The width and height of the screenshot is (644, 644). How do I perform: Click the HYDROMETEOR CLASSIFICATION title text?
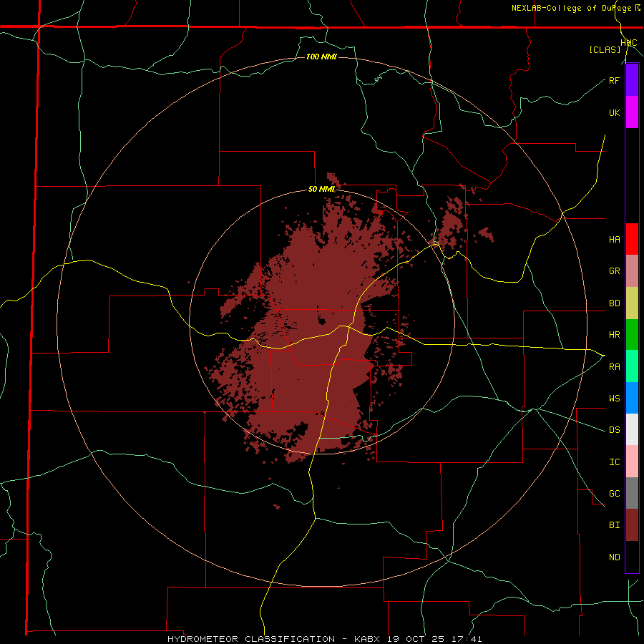point(251,639)
